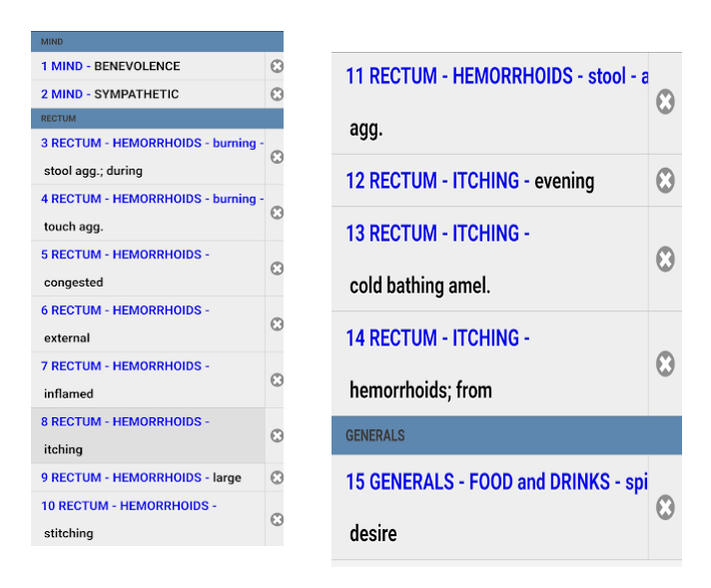This screenshot has width=711, height=588.
Task: Open rubric 10 hemorrhoids stitching
Action: click(x=148, y=519)
